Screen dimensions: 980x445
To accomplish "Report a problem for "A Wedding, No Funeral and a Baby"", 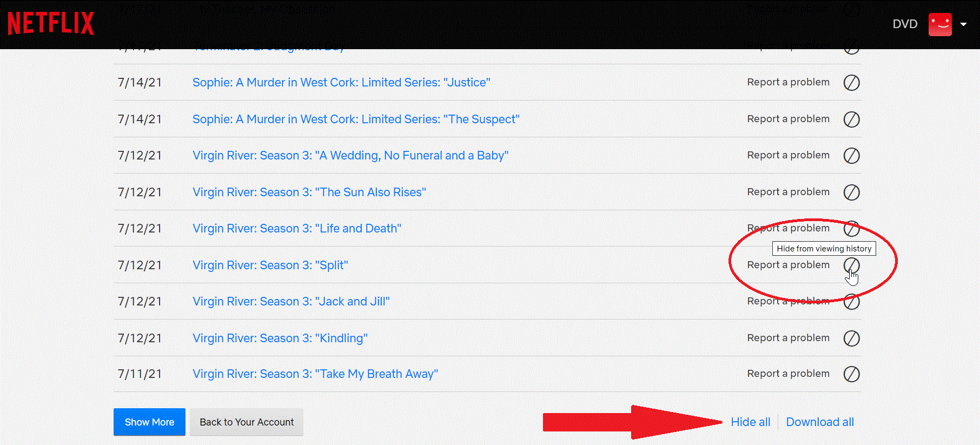I will [788, 155].
